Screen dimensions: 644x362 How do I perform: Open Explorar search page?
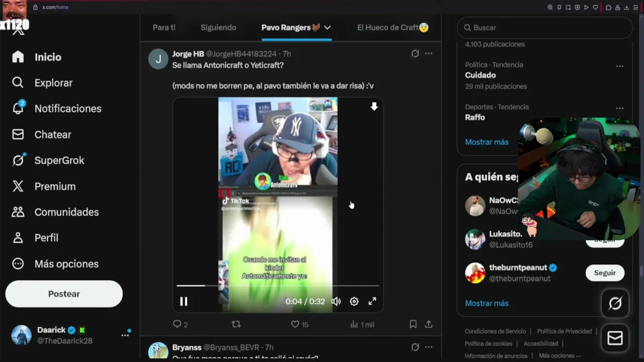43,83
